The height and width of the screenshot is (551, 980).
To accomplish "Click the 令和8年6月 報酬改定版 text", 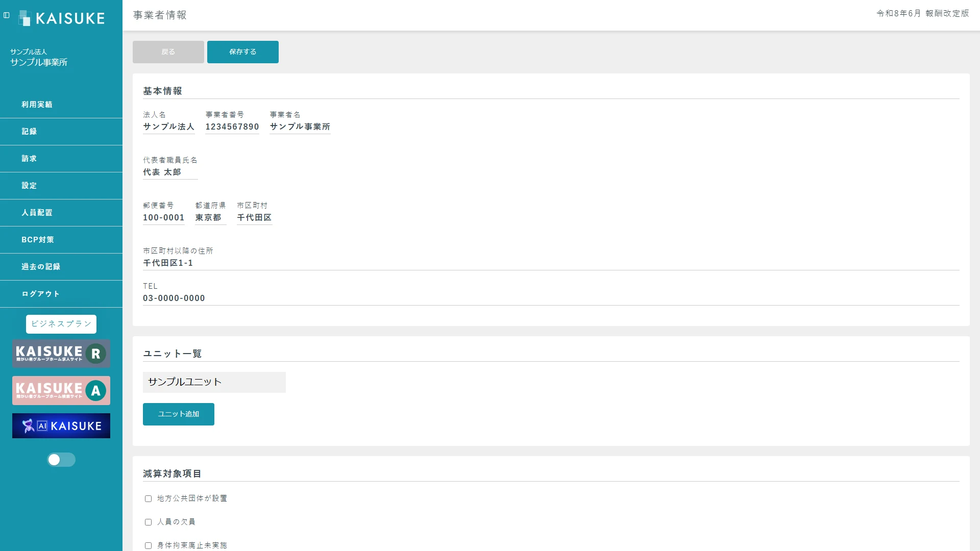I will 923,14.
